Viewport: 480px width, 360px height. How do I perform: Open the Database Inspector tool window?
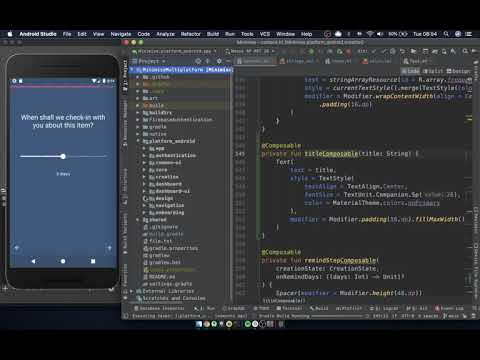tap(159, 308)
